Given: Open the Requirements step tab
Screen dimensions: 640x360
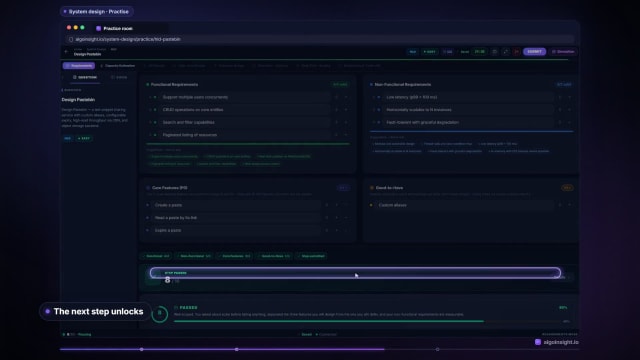Looking at the screenshot, I should pyautogui.click(x=79, y=66).
